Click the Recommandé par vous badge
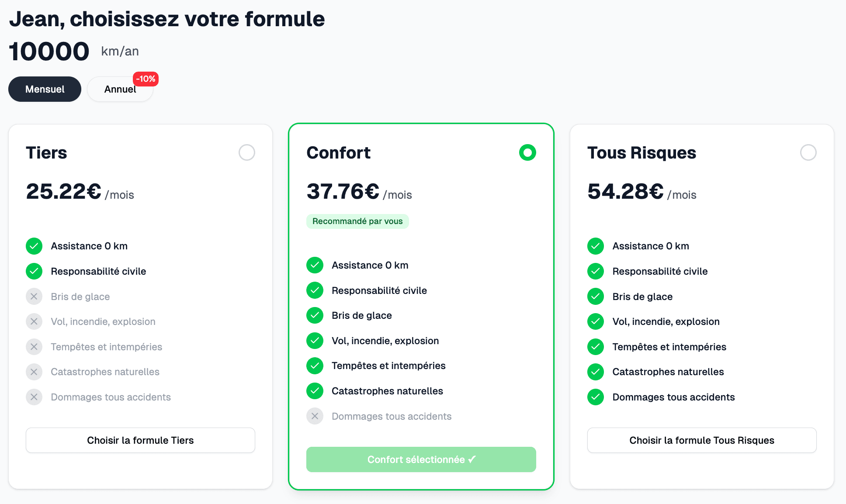This screenshot has width=846, height=504. coord(357,221)
